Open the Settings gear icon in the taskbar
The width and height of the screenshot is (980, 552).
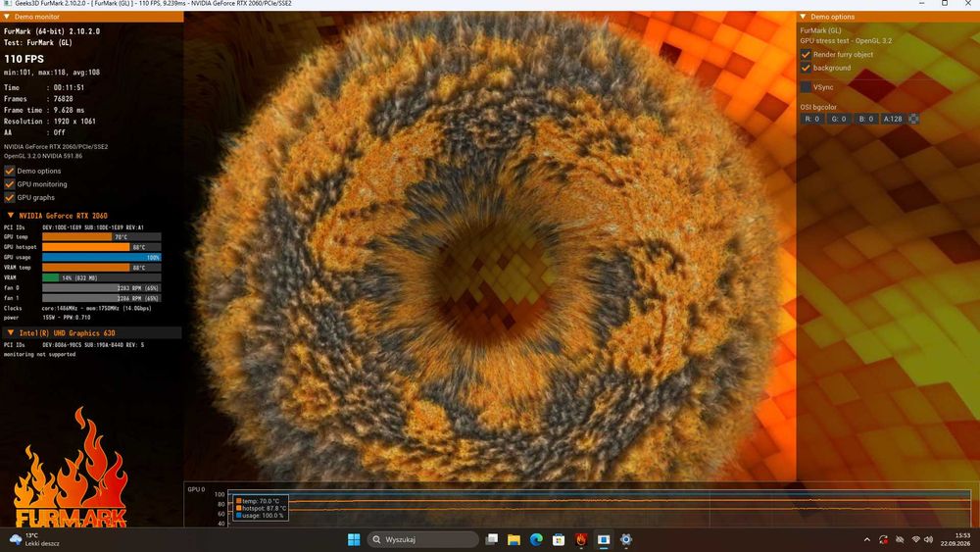[626, 539]
